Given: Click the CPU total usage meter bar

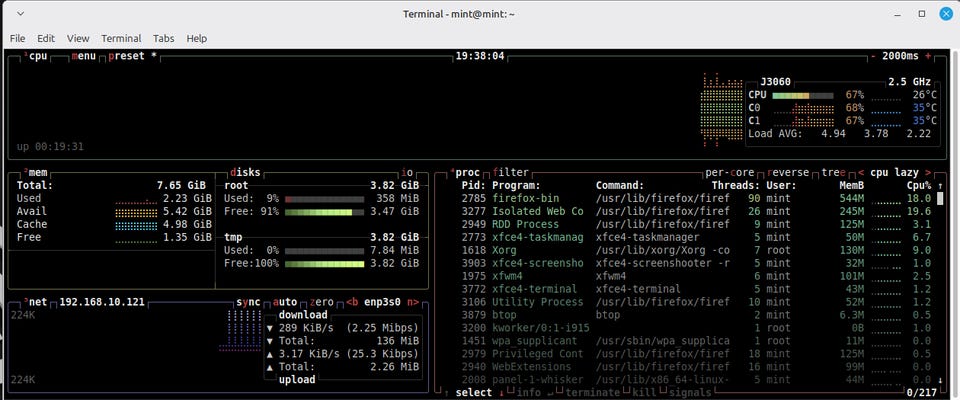Looking at the screenshot, I should pyautogui.click(x=803, y=96).
